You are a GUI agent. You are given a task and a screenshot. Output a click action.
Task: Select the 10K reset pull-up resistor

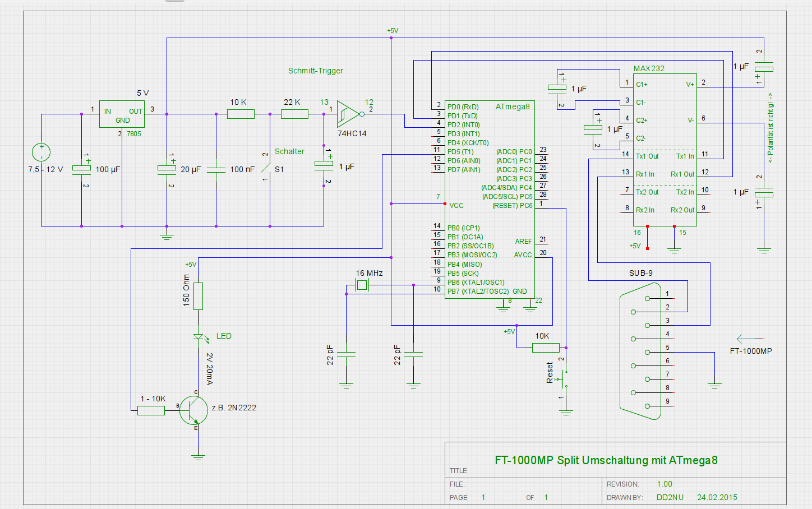[x=546, y=348]
